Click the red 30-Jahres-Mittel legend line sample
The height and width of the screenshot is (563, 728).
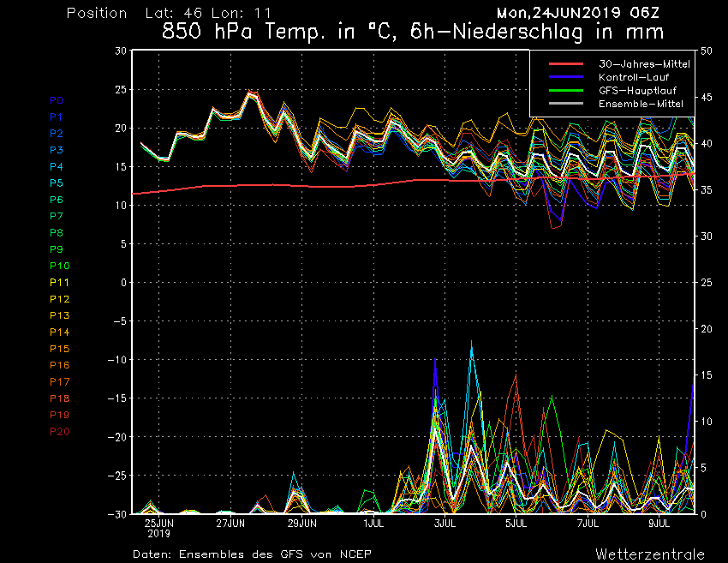566,64
